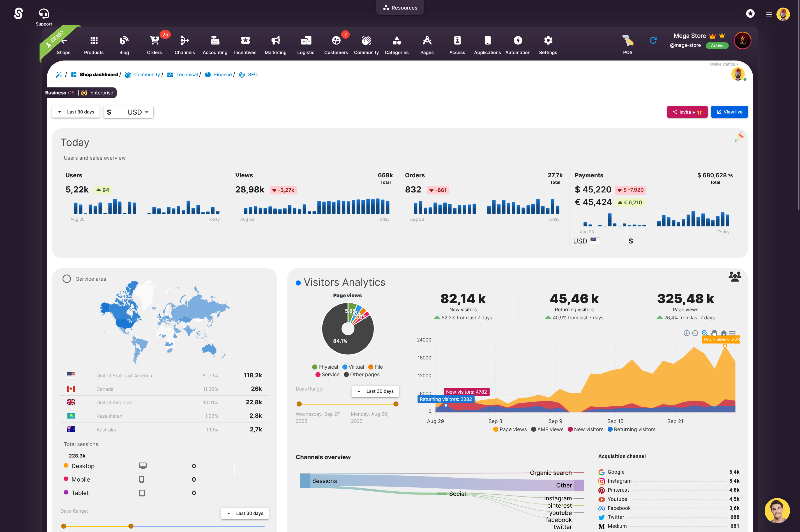Launch the POS scanner icon
This screenshot has width=800, height=532.
pyautogui.click(x=628, y=40)
